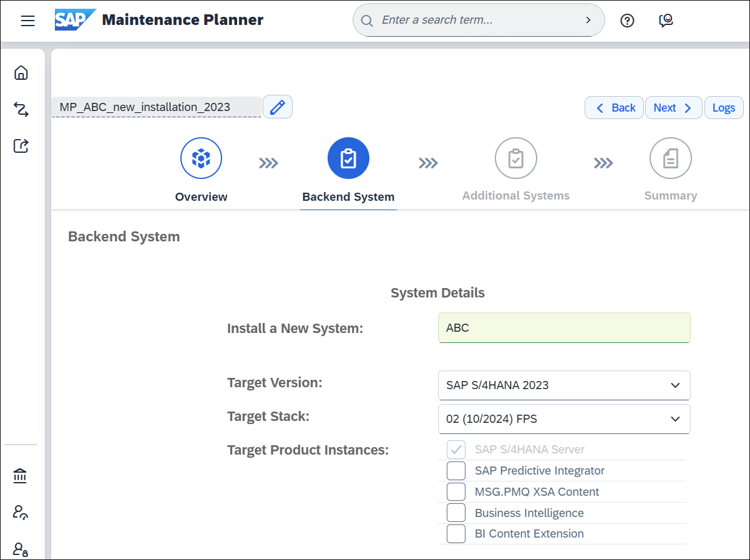Viewport: 750px width, 560px height.
Task: Open the Summary step icon
Action: pos(671,158)
